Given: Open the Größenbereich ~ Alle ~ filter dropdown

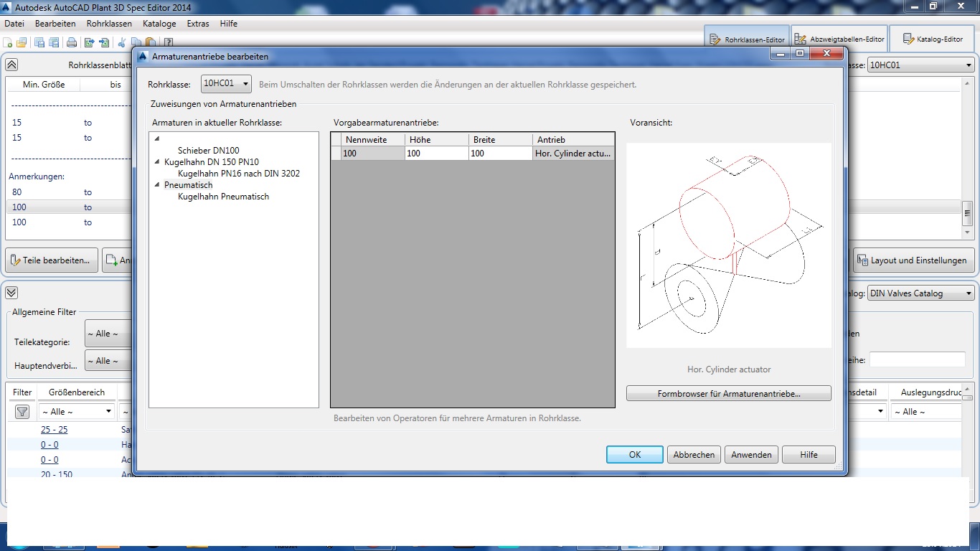Looking at the screenshot, I should coord(77,412).
